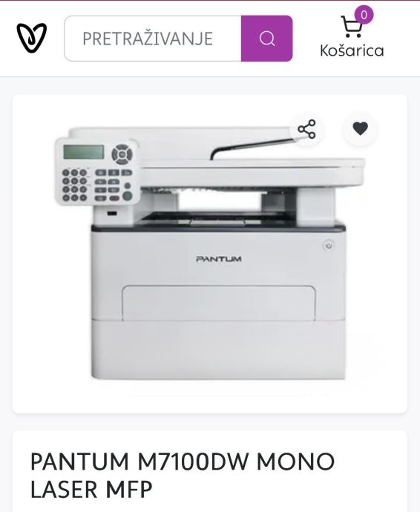Click the Pantum printer product photo

point(210,253)
